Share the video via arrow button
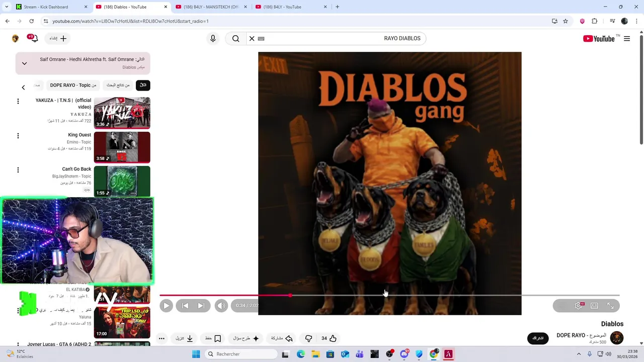Image resolution: width=644 pixels, height=362 pixels. (282, 338)
